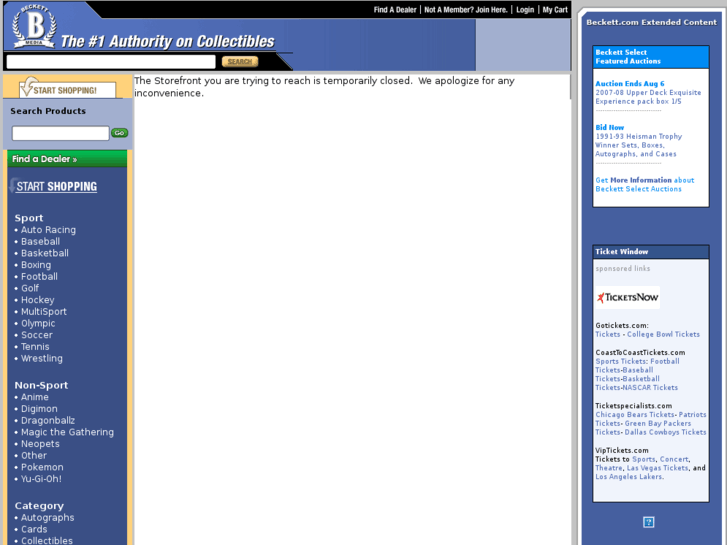Select Hockey sport
The height and width of the screenshot is (545, 727).
tap(38, 300)
